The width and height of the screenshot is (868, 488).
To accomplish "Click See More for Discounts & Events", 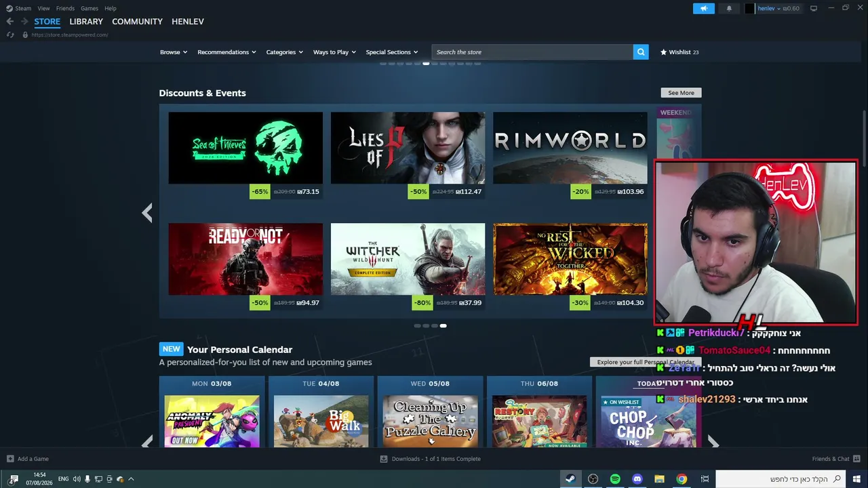I will click(x=682, y=93).
